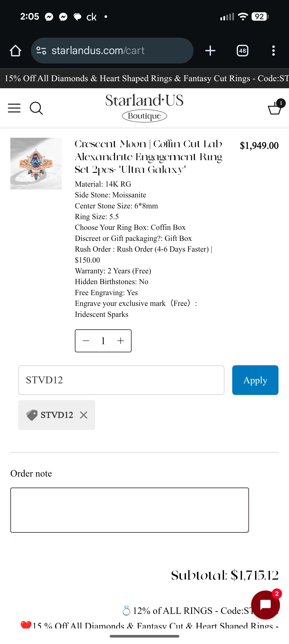Open the tab switcher showing 48 tabs
This screenshot has width=289, height=644.
coord(242,51)
